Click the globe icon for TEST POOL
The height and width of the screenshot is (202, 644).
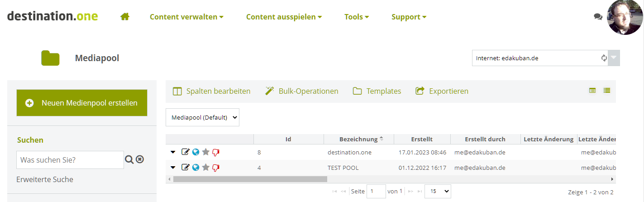[x=196, y=168]
